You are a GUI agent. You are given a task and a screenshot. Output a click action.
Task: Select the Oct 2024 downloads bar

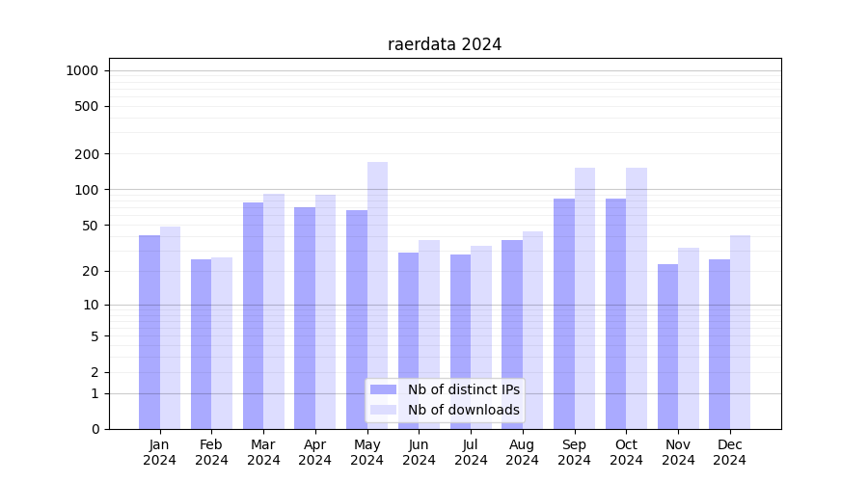point(637,289)
